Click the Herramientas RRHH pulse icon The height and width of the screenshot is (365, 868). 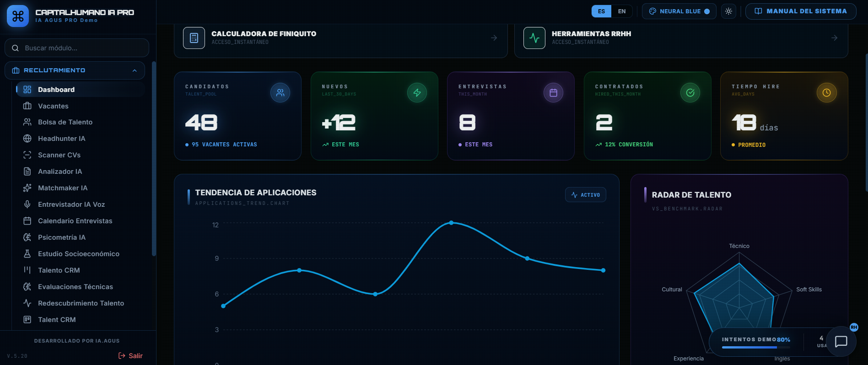[x=534, y=38]
